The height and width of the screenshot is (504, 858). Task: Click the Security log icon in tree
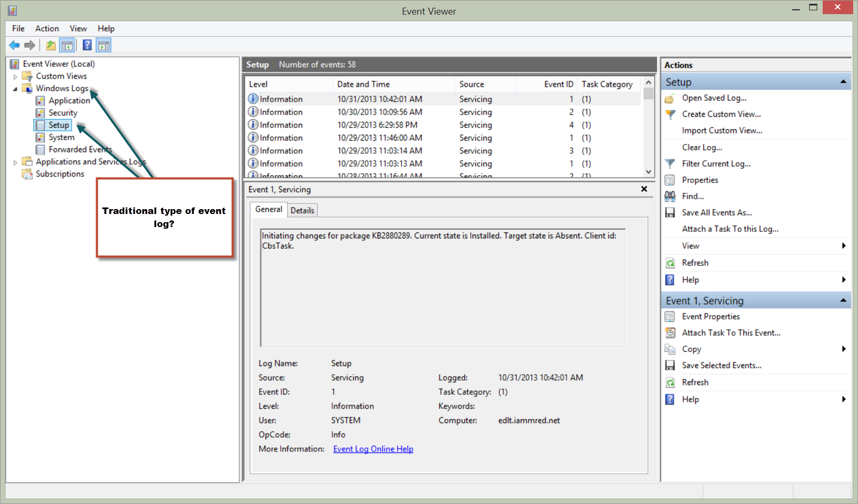pos(40,113)
